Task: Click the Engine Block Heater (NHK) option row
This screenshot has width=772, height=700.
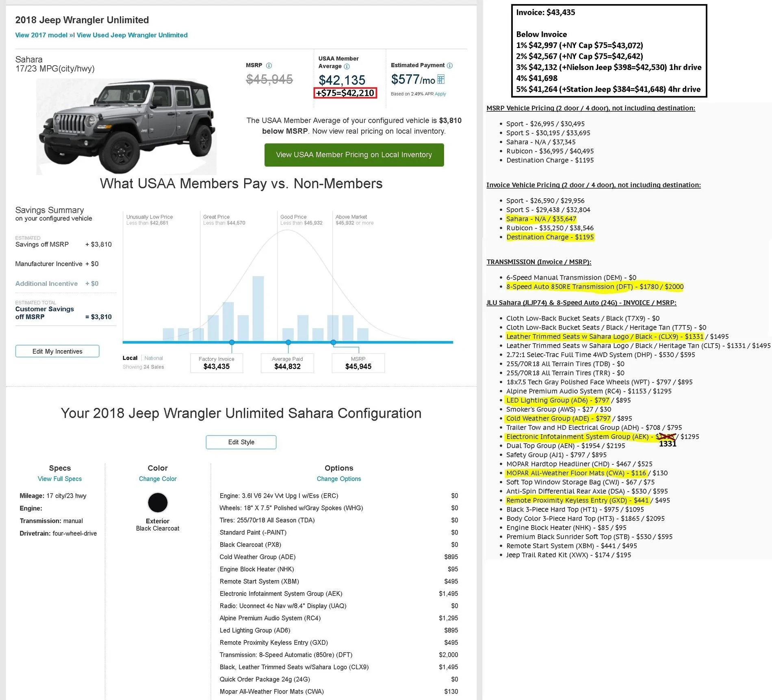Action: (338, 569)
